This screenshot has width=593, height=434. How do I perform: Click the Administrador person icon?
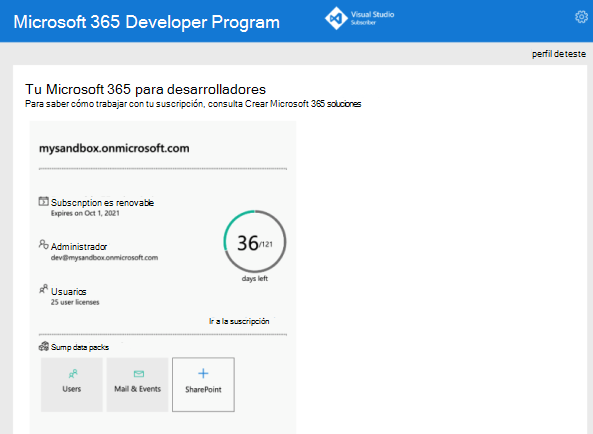pos(43,245)
